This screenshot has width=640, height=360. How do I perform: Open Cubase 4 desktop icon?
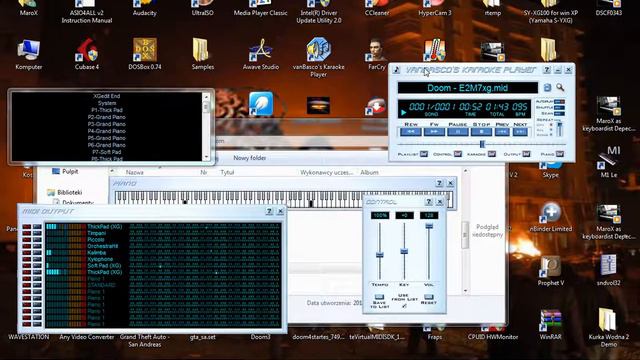click(x=87, y=54)
